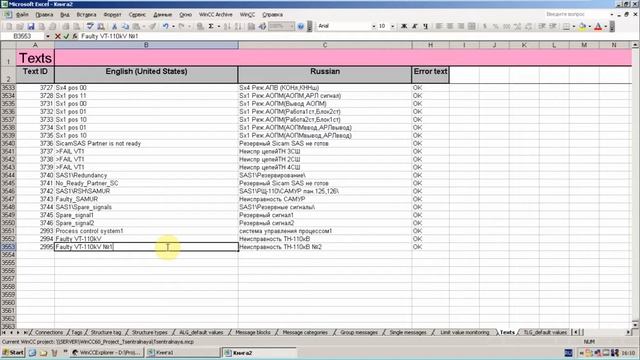Image resolution: width=640 pixels, height=360 pixels.
Task: Click Center alignment icon
Action: point(450,26)
